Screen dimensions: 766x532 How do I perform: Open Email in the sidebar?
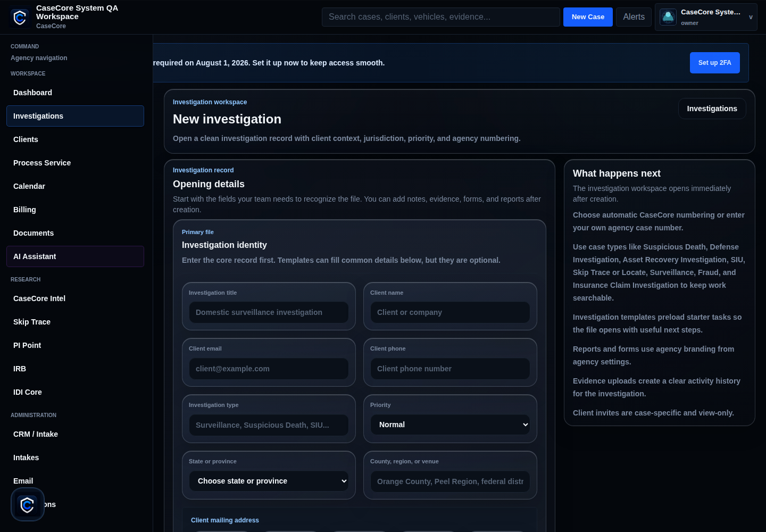click(75, 481)
